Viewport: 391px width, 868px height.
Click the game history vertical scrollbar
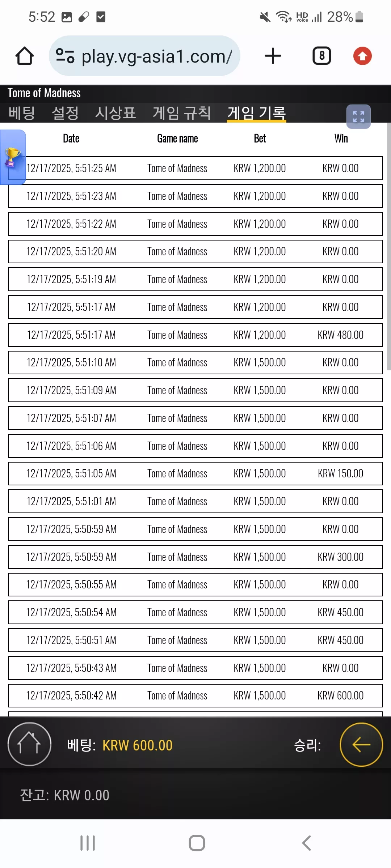pyautogui.click(x=389, y=246)
